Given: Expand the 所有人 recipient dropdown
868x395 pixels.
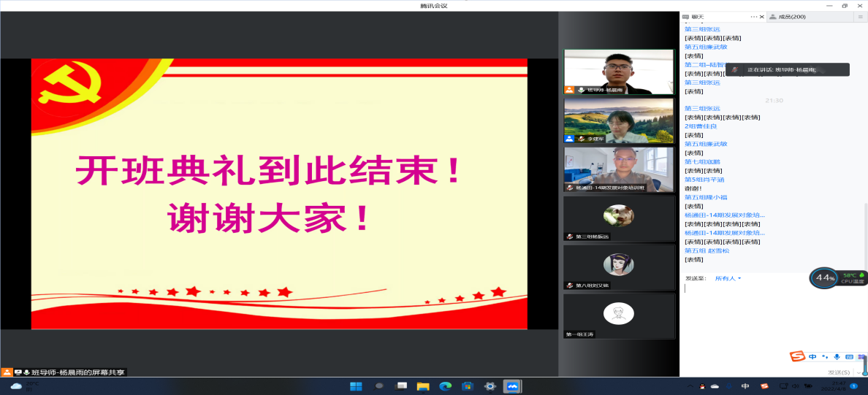Looking at the screenshot, I should click(728, 278).
